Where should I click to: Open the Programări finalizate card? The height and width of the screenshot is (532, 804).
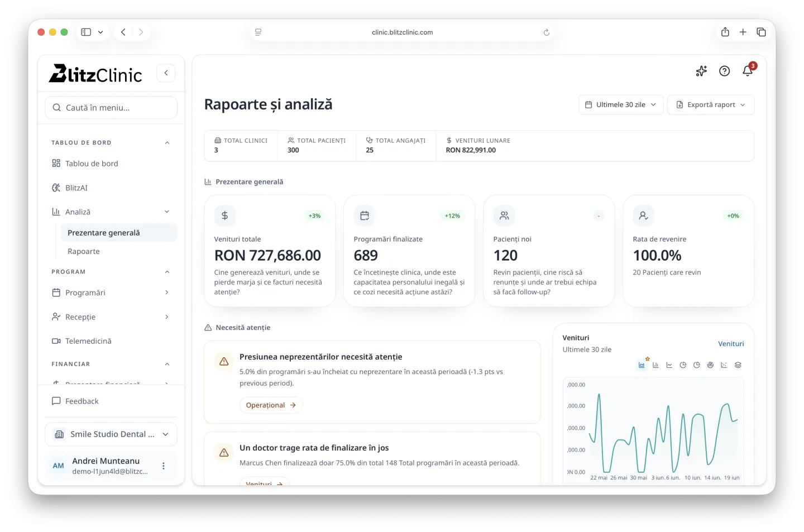[409, 251]
